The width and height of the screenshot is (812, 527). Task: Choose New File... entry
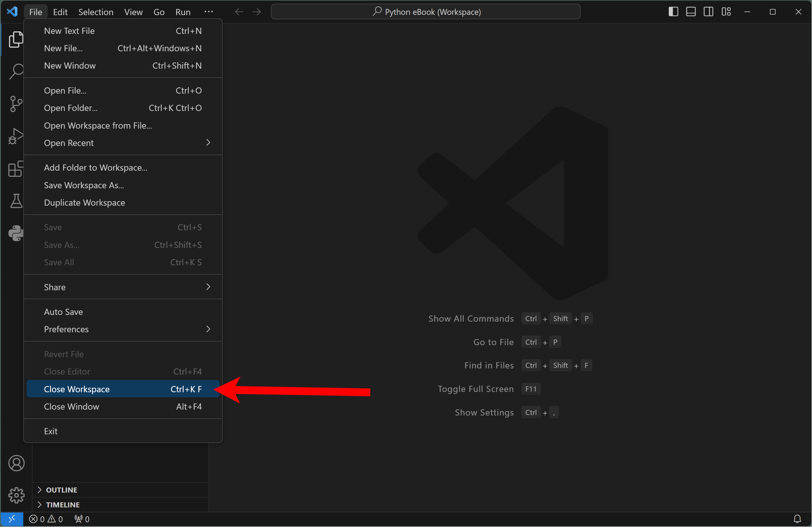point(123,48)
